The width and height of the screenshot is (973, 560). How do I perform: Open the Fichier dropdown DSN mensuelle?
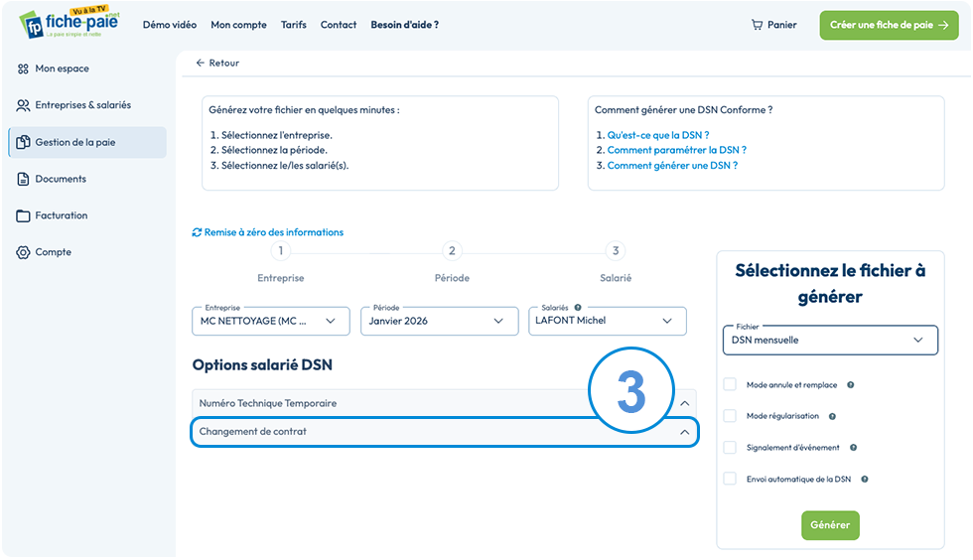click(830, 341)
